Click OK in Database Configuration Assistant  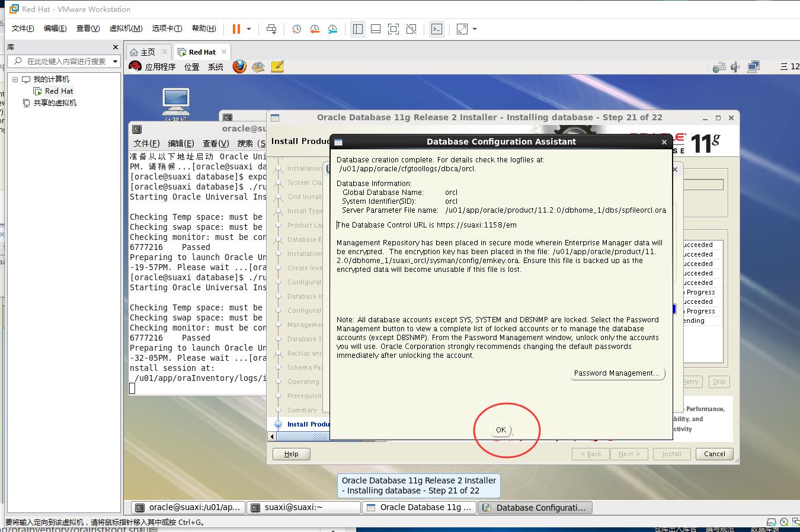click(x=501, y=430)
